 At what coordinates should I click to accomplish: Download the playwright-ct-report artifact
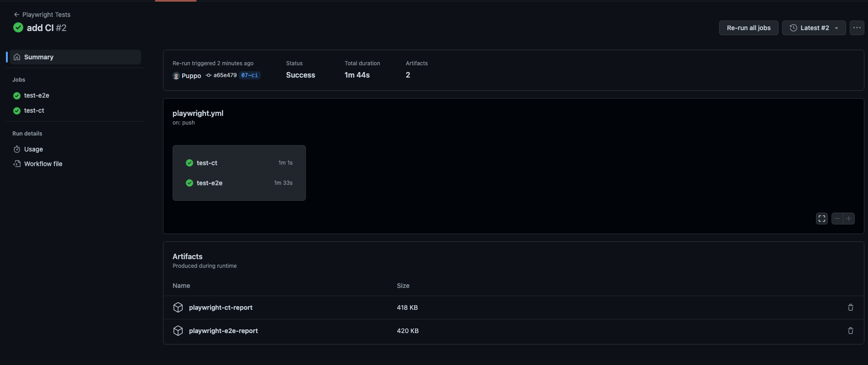221,308
